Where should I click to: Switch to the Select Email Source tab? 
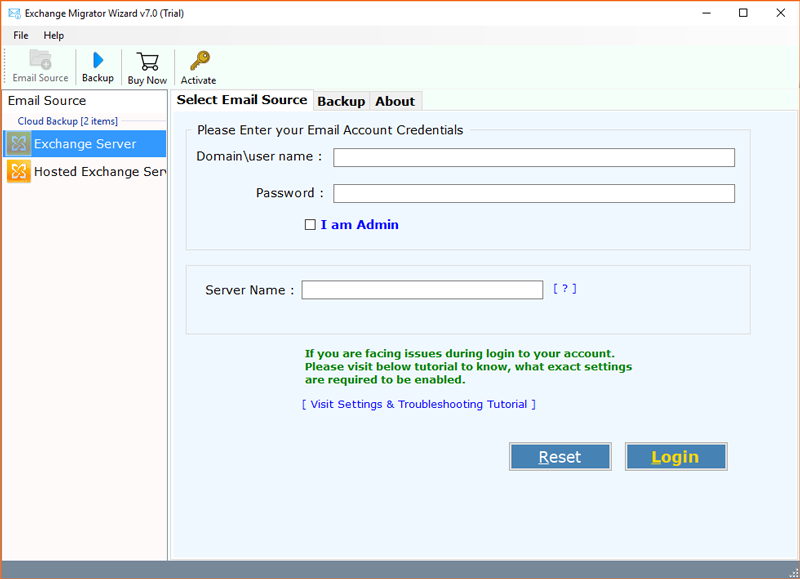tap(242, 100)
